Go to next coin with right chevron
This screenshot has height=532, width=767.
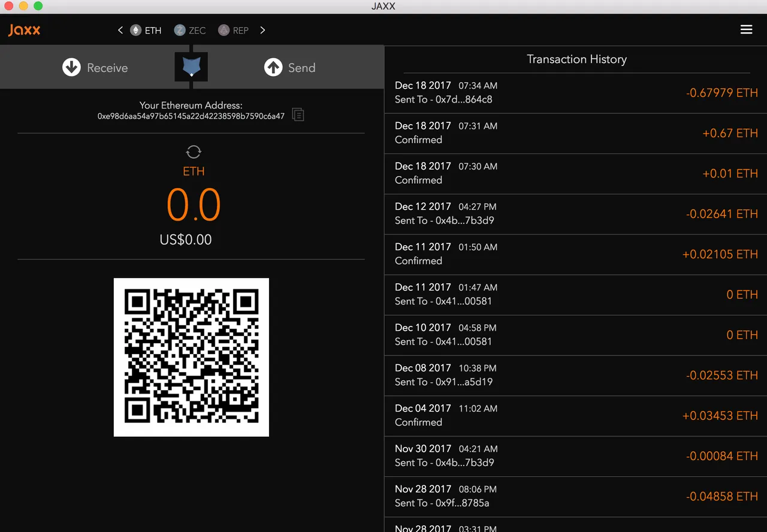[262, 30]
